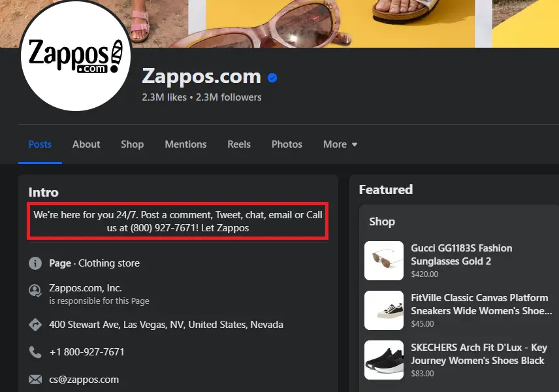Click the blue verified badge icon
Screen dimensions: 559x392
(x=272, y=78)
